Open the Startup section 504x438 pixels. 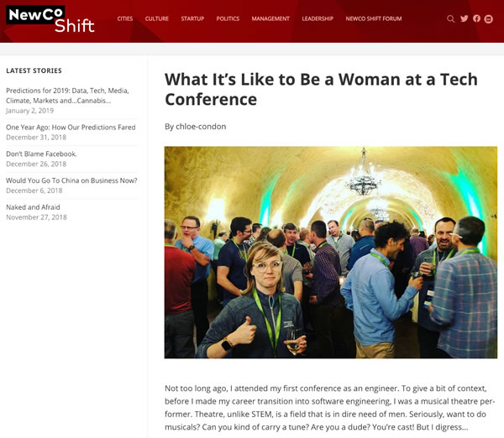(192, 18)
